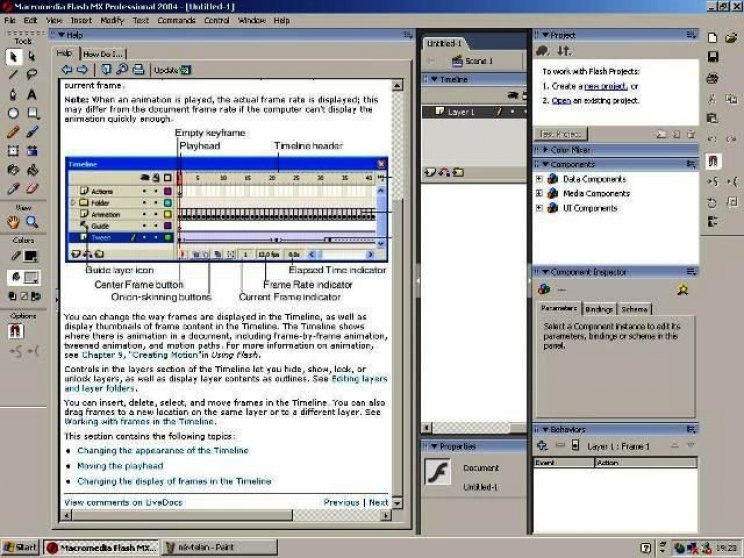Screen dimensions: 744x558
Task: Collapse the Timeline panel
Action: (434, 79)
